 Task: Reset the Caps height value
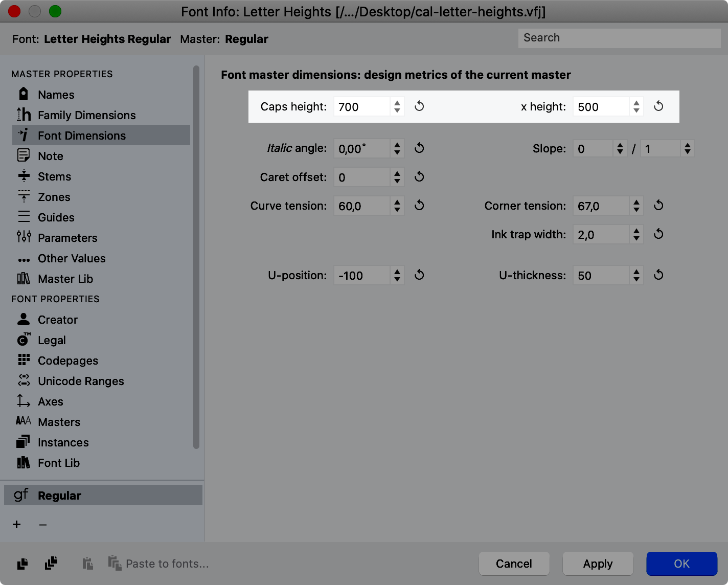(x=419, y=106)
